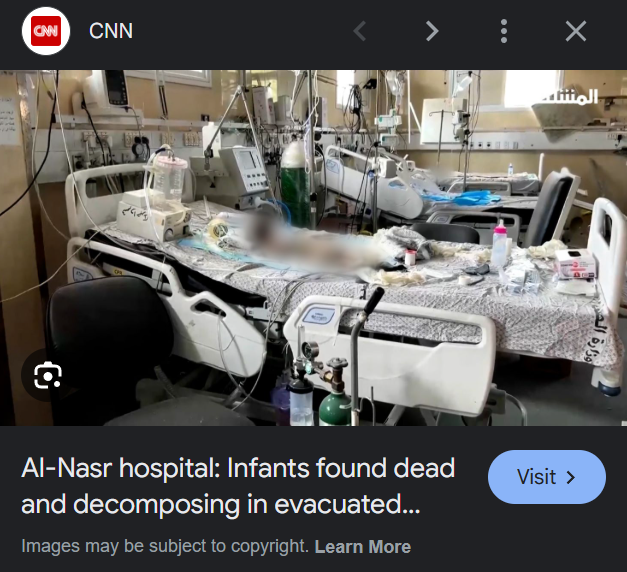Open the CNN source name link

[111, 31]
